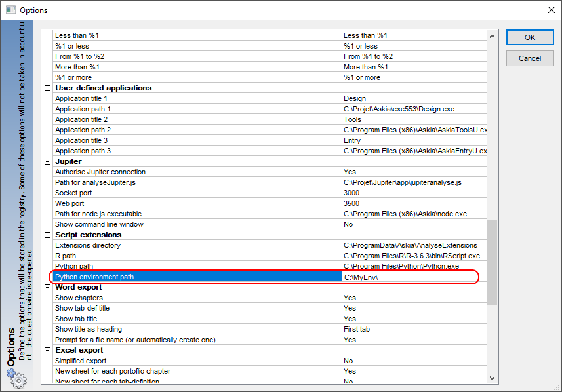Select the Socket port value 3000
This screenshot has height=392, width=562.
(x=351, y=193)
